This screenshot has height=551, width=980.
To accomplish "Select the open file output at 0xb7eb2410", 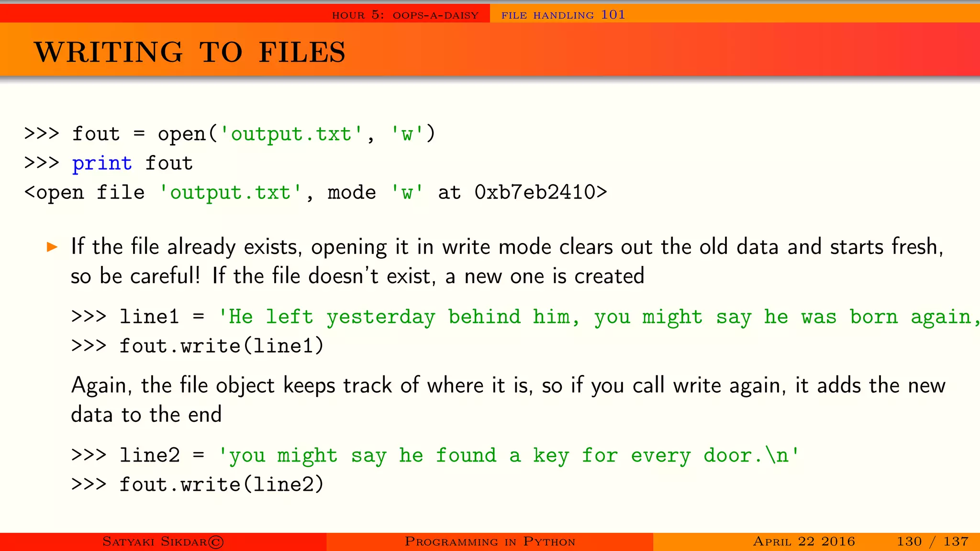I will coord(316,192).
